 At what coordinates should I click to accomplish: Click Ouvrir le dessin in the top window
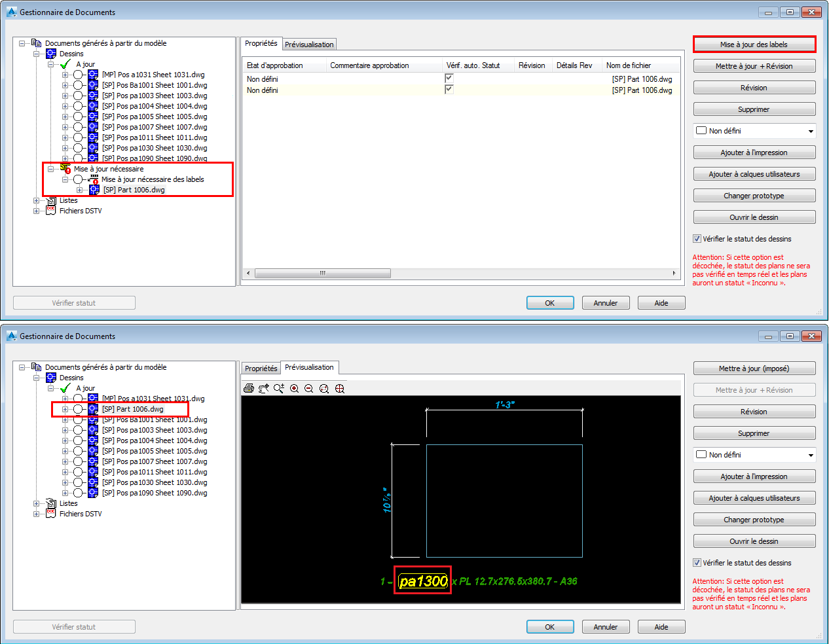pos(754,217)
